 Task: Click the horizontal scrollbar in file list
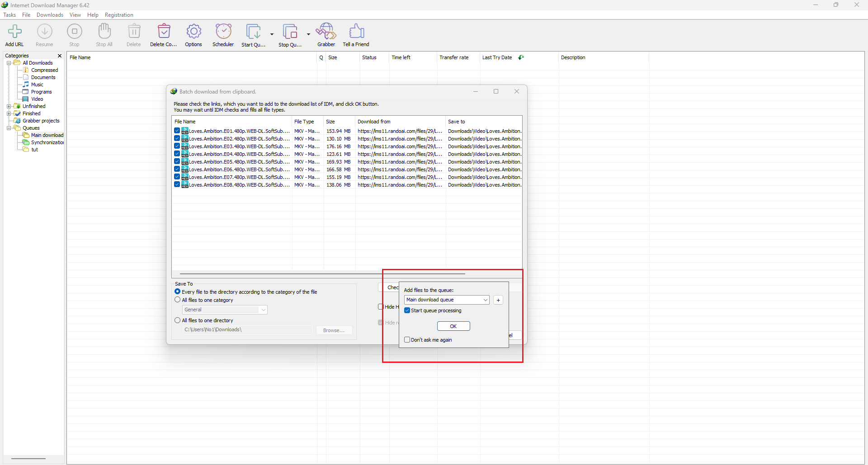(322, 274)
